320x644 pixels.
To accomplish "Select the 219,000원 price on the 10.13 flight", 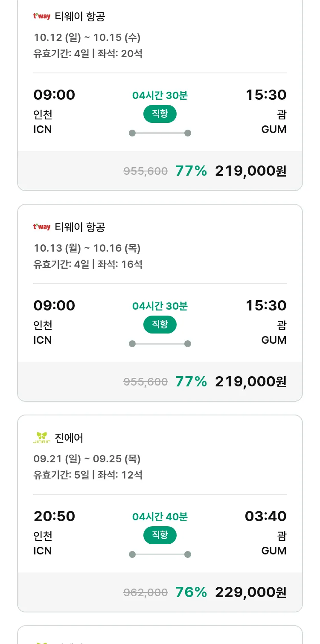I will pos(250,382).
